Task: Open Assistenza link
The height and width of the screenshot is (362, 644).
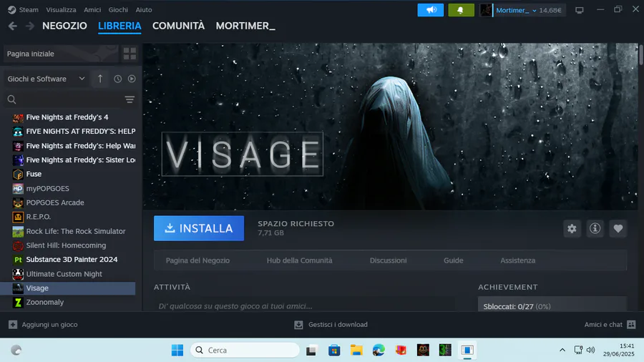Action: (x=517, y=260)
